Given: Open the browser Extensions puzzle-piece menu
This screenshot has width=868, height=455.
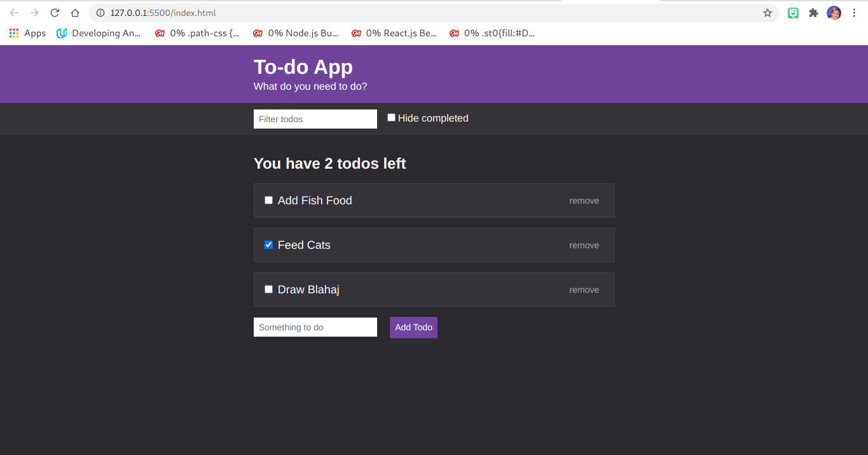Looking at the screenshot, I should tap(813, 12).
